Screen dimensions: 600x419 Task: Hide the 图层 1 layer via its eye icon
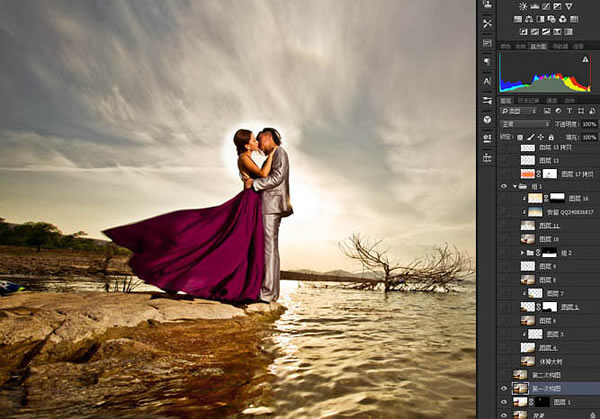point(504,402)
